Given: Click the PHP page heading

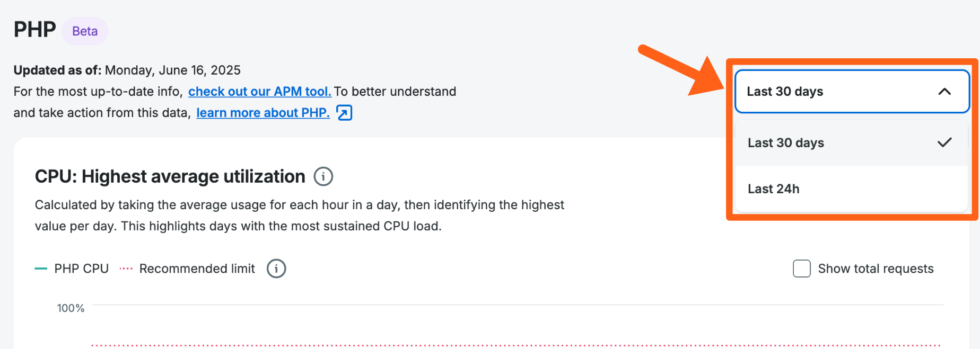Looking at the screenshot, I should [35, 30].
